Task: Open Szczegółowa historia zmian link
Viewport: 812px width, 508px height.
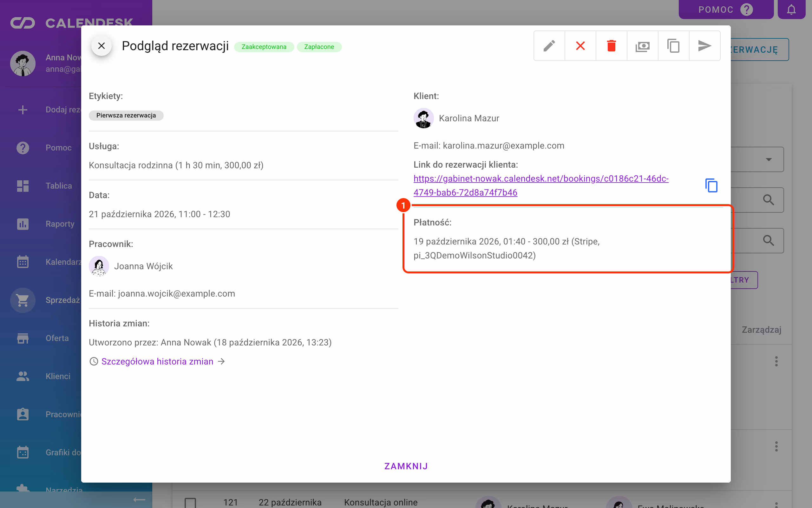Action: click(157, 362)
